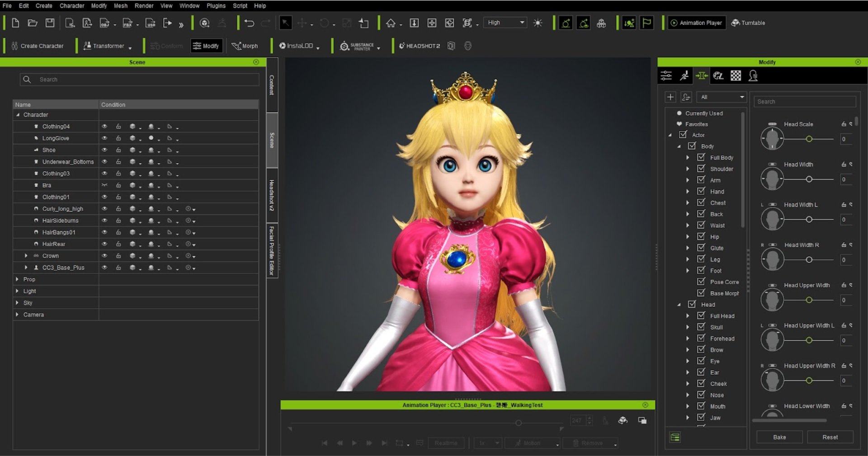Image resolution: width=868 pixels, height=456 pixels.
Task: Open the motion pose tab icon in Modify
Action: point(684,76)
